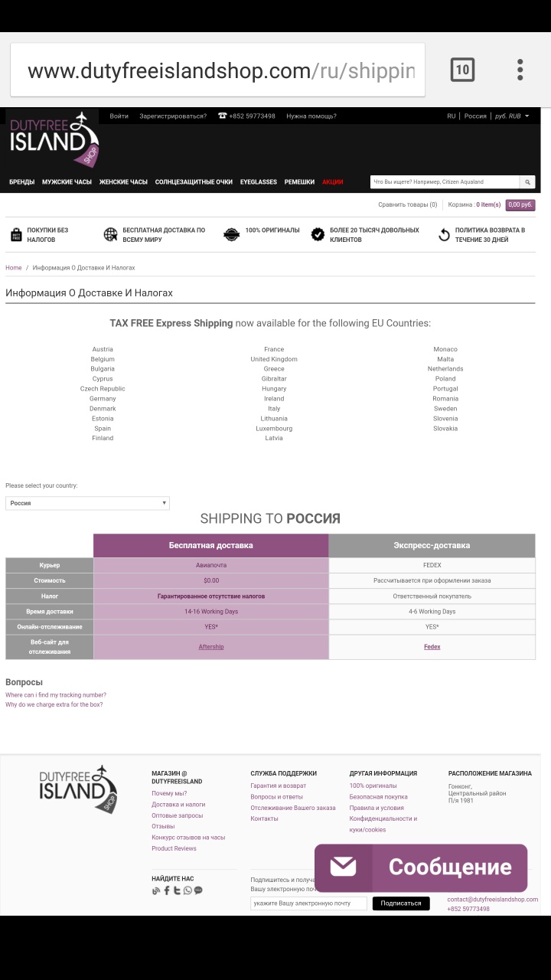
Task: Open the browser three-dot overflow menu
Action: [520, 70]
